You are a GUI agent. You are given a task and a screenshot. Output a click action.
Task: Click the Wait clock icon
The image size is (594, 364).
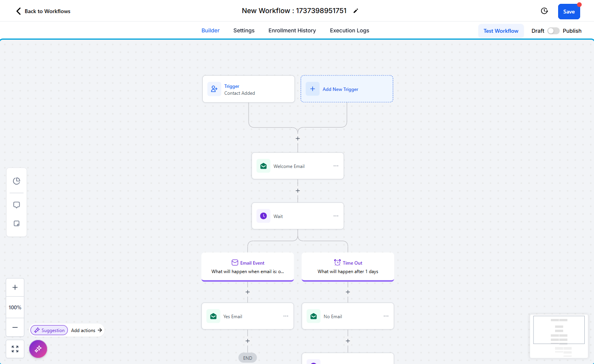click(x=263, y=216)
